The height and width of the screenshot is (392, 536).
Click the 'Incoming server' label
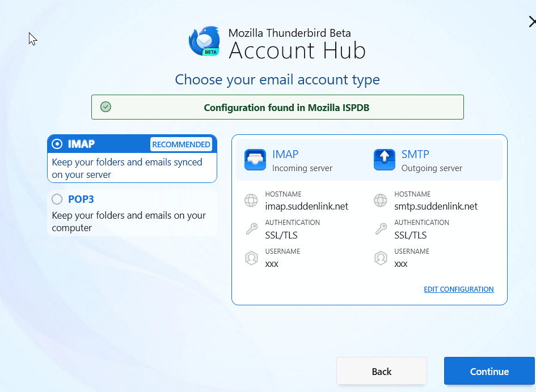point(302,168)
